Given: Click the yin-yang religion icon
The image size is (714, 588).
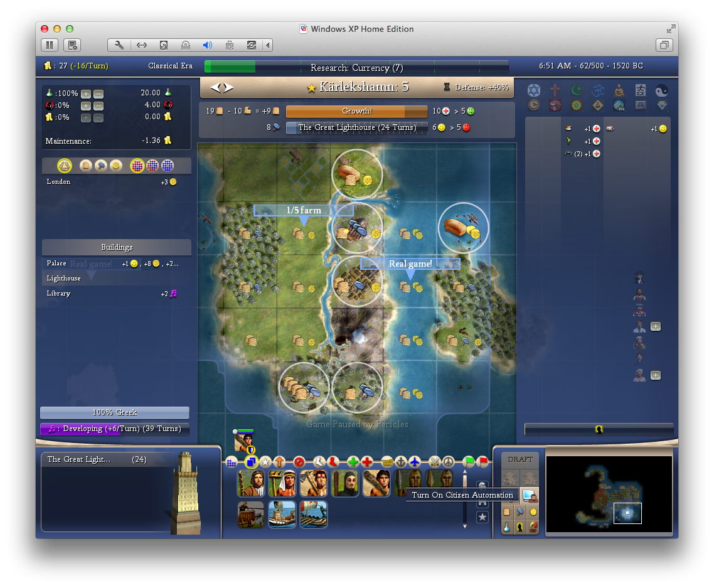Looking at the screenshot, I should point(662,90).
